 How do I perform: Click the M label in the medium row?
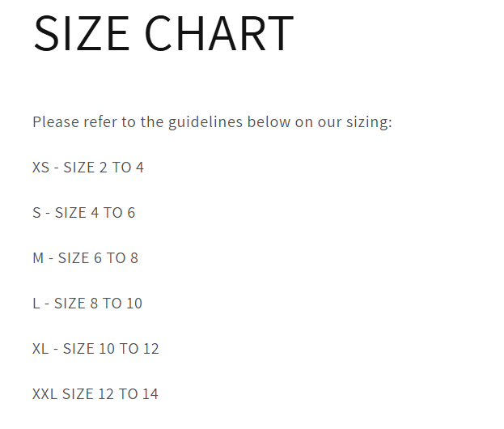tap(38, 258)
